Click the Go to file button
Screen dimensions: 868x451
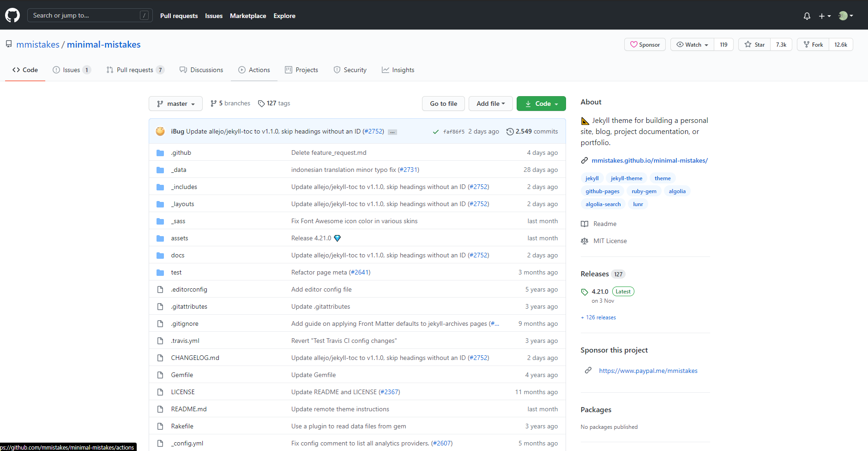pos(443,104)
